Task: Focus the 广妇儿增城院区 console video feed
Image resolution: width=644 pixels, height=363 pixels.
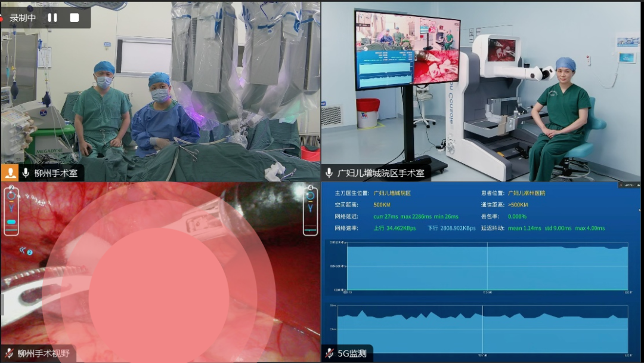Action: (482, 90)
